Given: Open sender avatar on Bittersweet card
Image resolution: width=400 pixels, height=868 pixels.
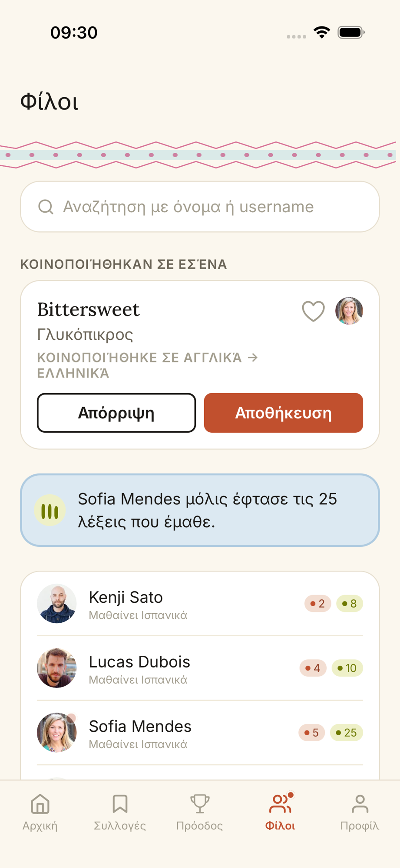Looking at the screenshot, I should pos(349,311).
